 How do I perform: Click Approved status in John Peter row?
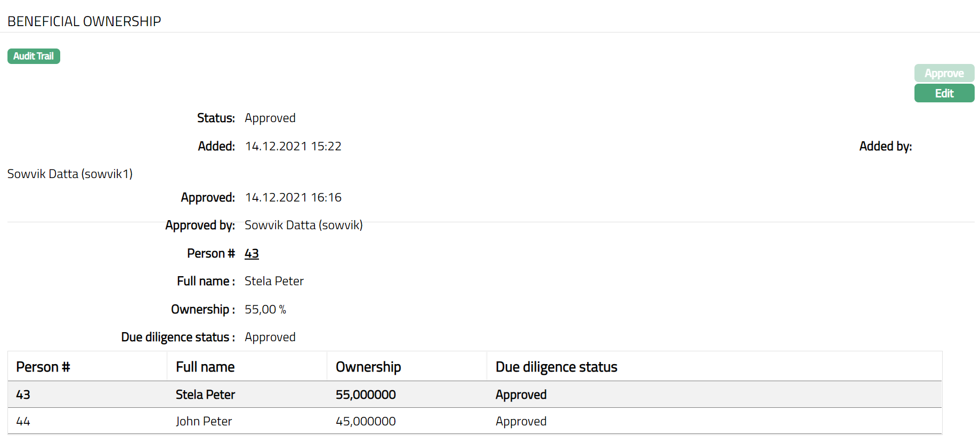pos(521,421)
